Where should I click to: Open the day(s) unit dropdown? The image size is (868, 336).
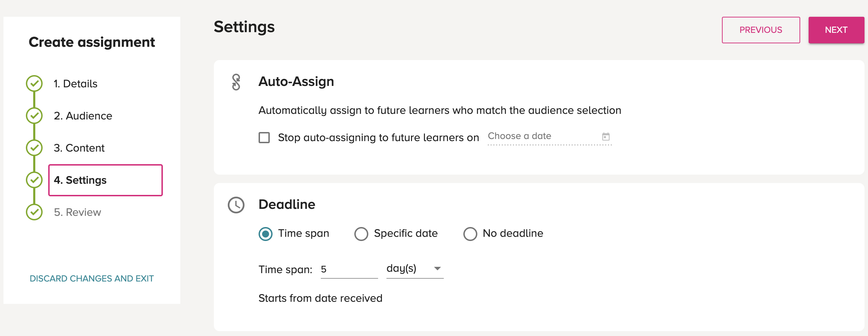click(415, 269)
